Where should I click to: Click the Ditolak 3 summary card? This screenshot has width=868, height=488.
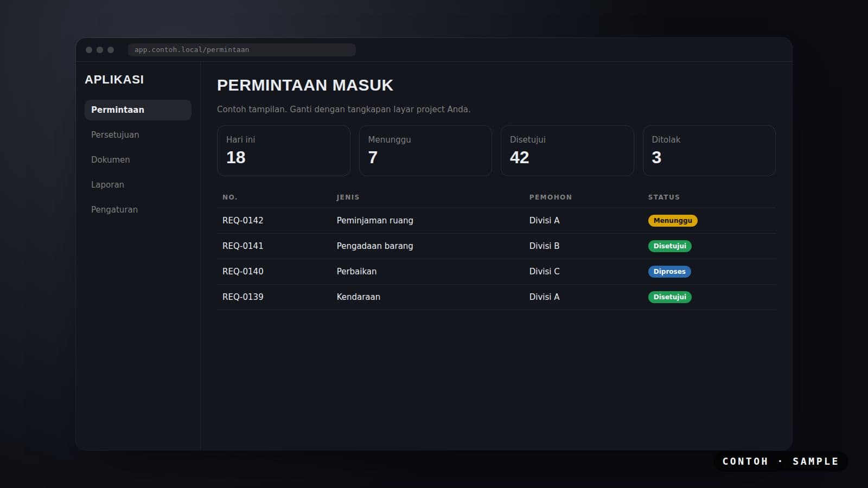(709, 151)
